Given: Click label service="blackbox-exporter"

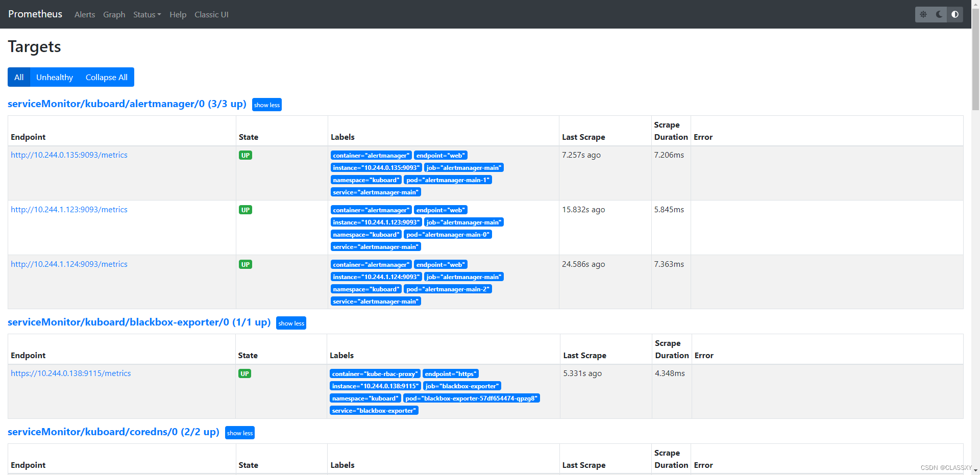Looking at the screenshot, I should (374, 411).
